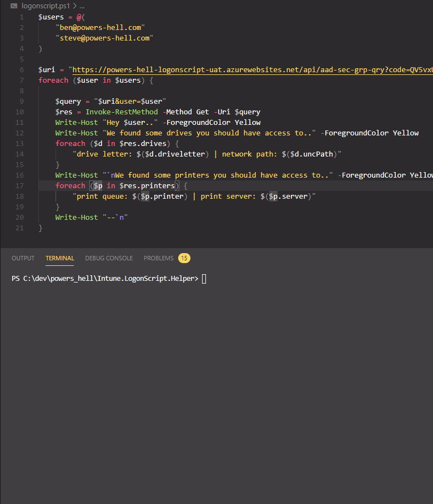Click $d.uncPath on line 14
Image resolution: width=433 pixels, height=504 pixels.
[312, 154]
